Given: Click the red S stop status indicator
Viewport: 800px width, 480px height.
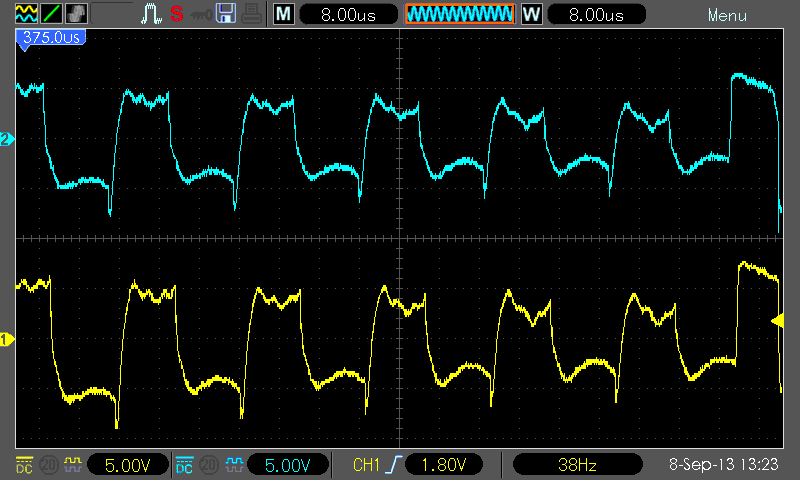Looking at the screenshot, I should (177, 14).
